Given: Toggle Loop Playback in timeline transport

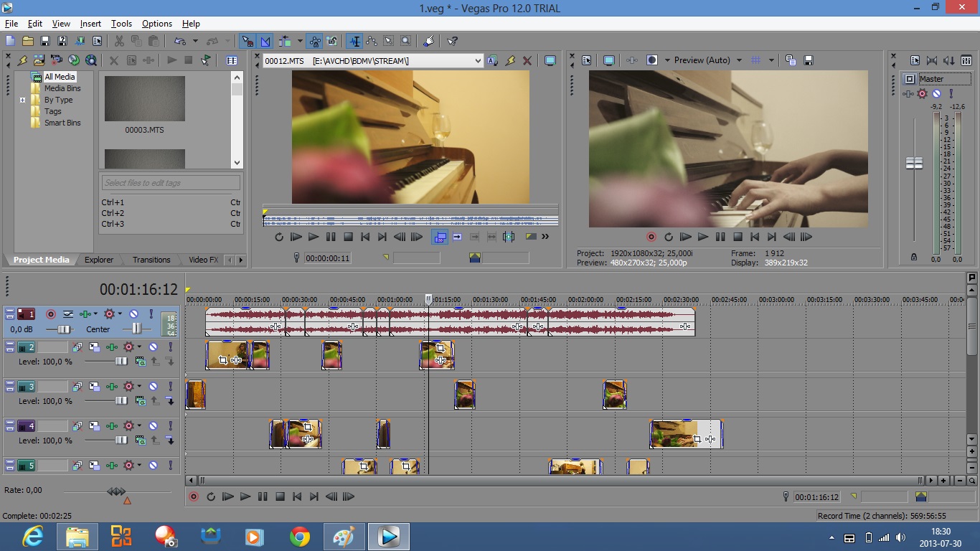Looking at the screenshot, I should point(211,496).
